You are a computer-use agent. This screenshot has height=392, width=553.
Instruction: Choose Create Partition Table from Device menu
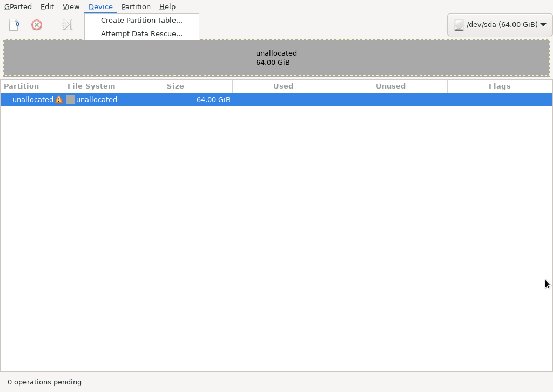[x=142, y=20]
